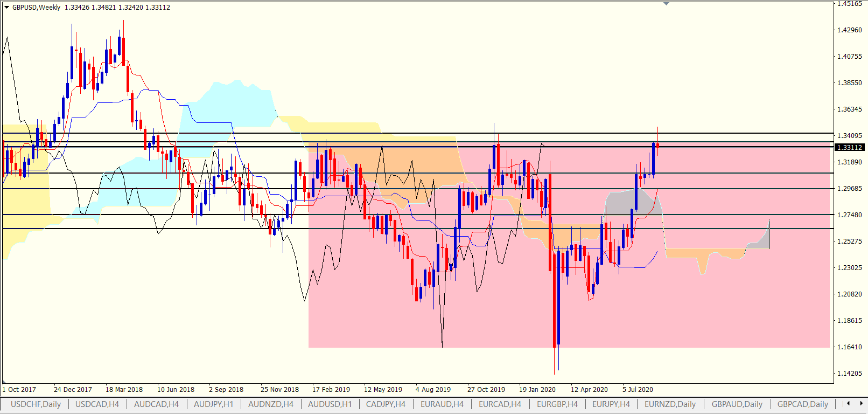Image resolution: width=868 pixels, height=414 pixels.
Task: Click the 1.23025 price axis label
Action: 849,267
